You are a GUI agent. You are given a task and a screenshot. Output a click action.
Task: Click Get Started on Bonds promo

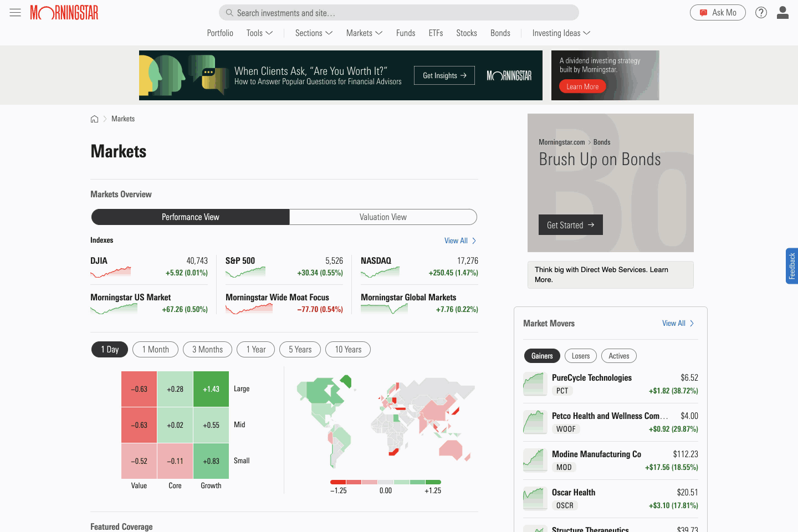(571, 225)
